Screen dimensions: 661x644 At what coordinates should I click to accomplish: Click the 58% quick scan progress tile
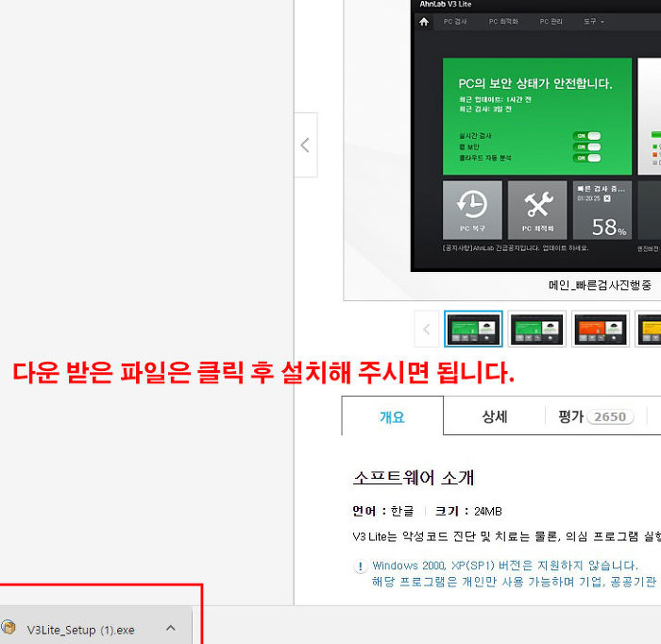pyautogui.click(x=602, y=210)
